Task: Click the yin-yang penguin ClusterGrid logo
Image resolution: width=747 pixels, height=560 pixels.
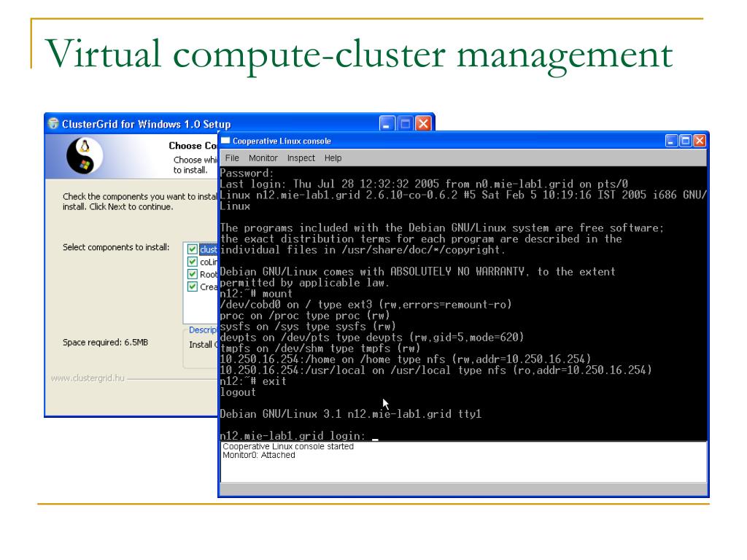Action: pos(85,156)
